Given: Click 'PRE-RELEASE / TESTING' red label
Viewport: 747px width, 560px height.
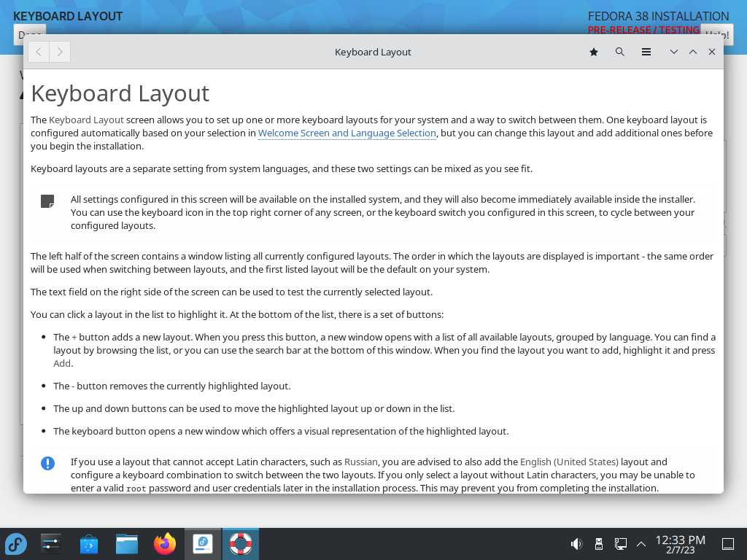Looking at the screenshot, I should coord(643,30).
